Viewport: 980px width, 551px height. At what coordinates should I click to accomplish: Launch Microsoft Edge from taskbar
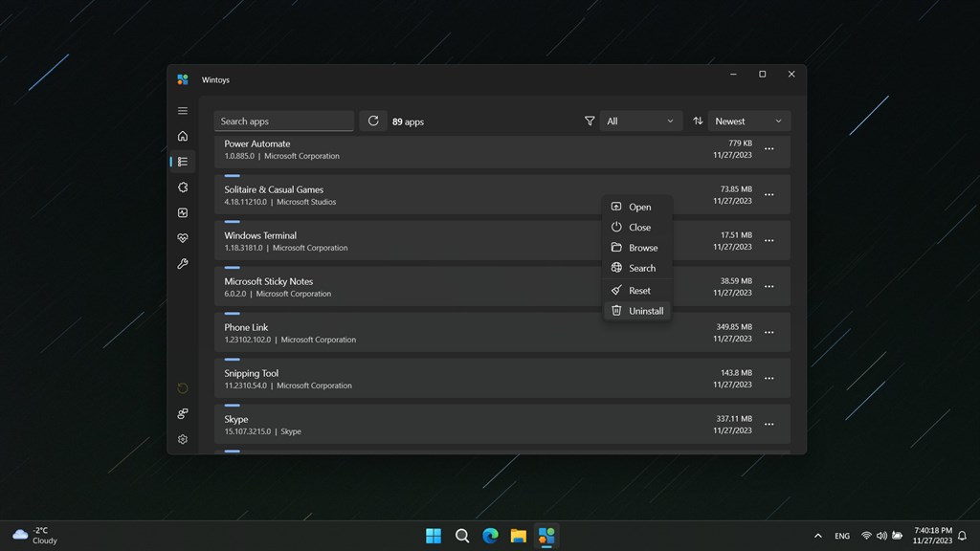490,536
